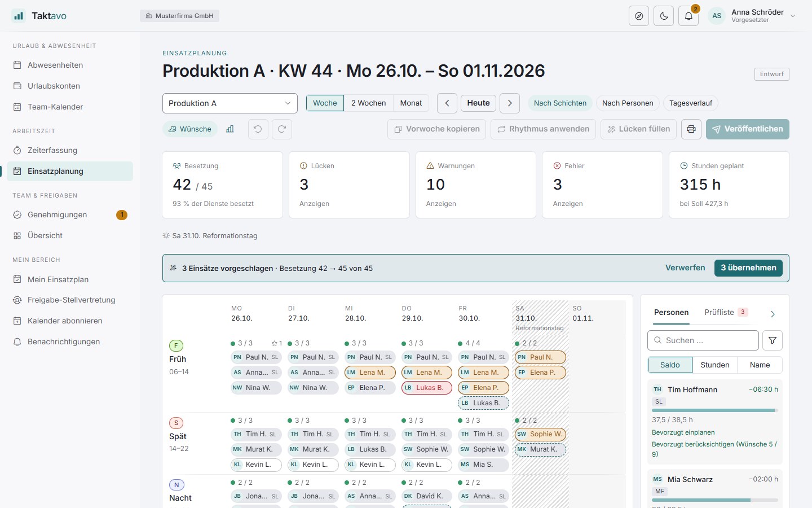Click the bar chart statistics icon

pos(230,129)
